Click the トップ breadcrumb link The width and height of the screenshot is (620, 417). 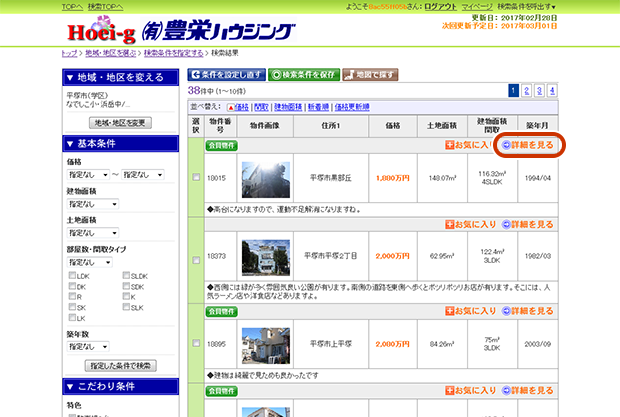coord(69,53)
